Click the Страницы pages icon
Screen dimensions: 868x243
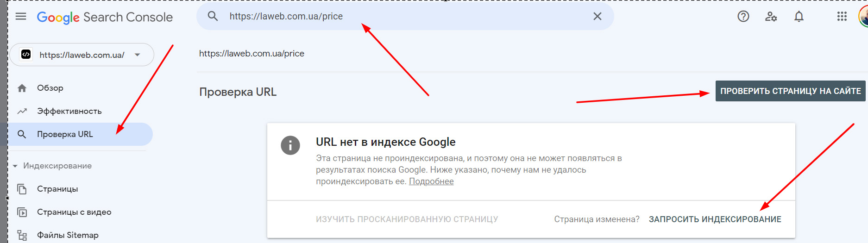[22, 189]
